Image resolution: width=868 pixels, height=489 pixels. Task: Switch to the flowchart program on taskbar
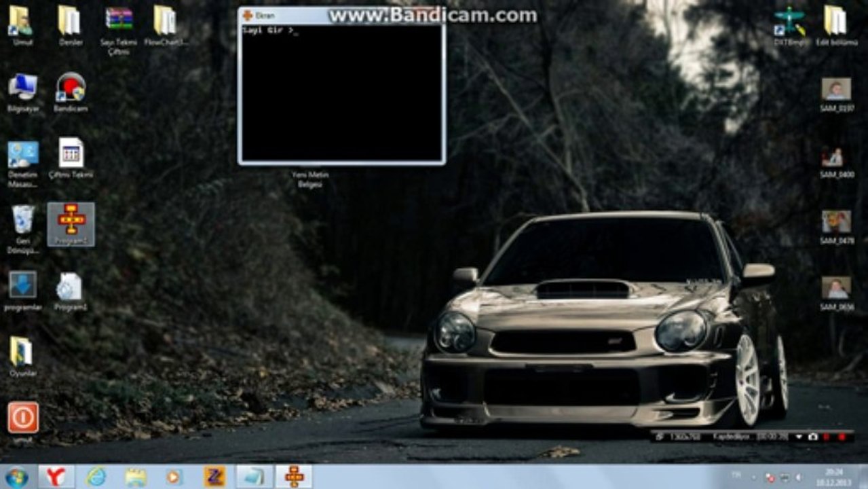295,477
